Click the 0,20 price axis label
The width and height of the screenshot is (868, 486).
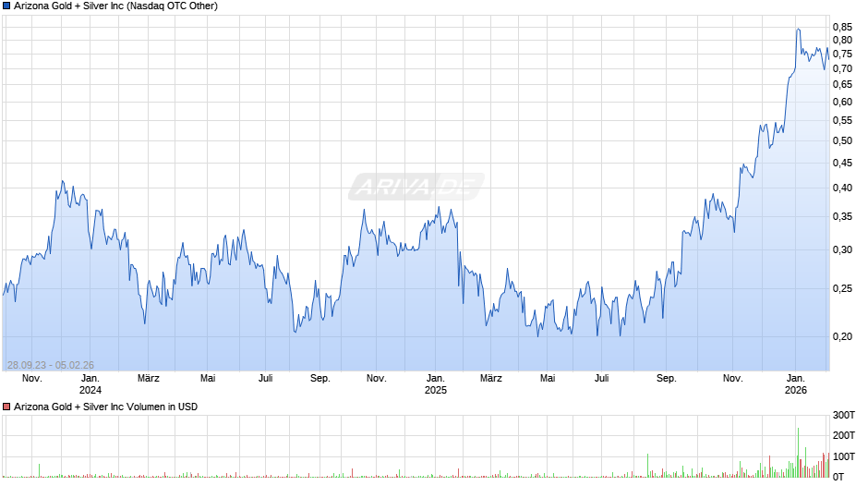pyautogui.click(x=842, y=336)
